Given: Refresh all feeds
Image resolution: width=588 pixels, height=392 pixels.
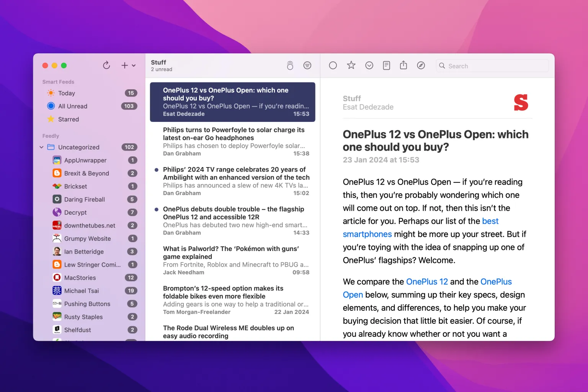Looking at the screenshot, I should (x=106, y=65).
